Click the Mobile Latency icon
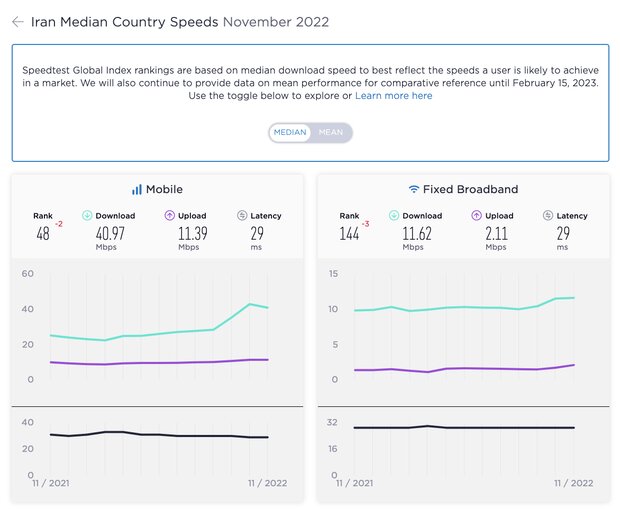Screen dimensions: 620x509 [243, 215]
